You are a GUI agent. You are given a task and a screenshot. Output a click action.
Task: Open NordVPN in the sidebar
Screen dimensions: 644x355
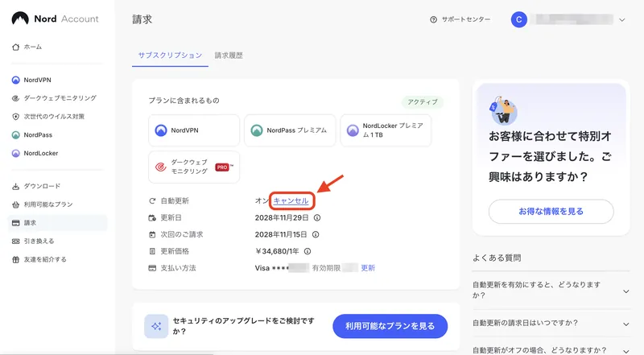point(37,80)
